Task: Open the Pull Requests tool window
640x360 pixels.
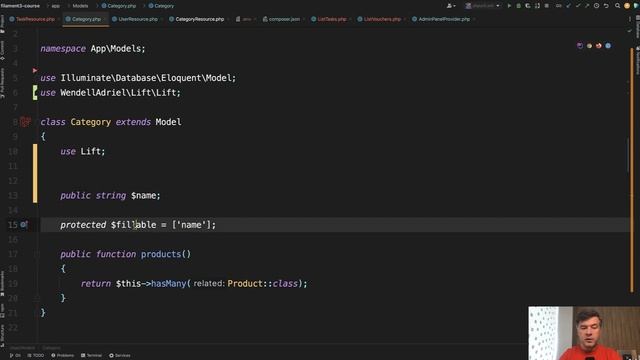Action: pos(2,83)
